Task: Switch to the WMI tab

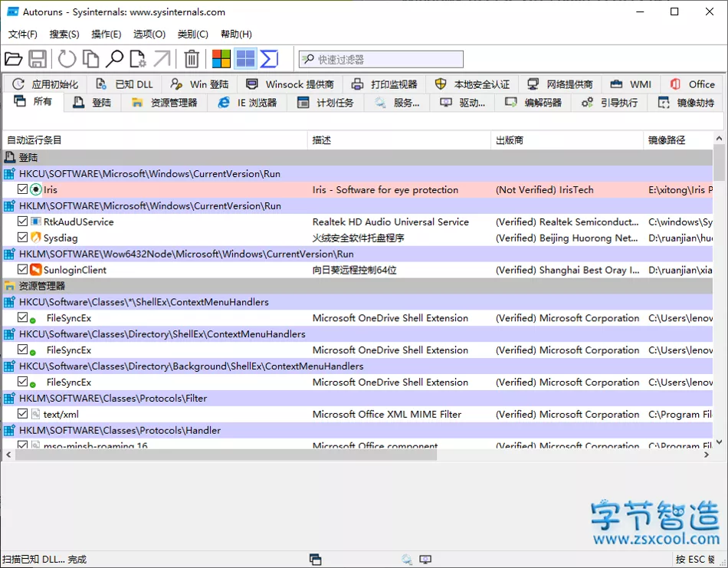Action: [631, 84]
